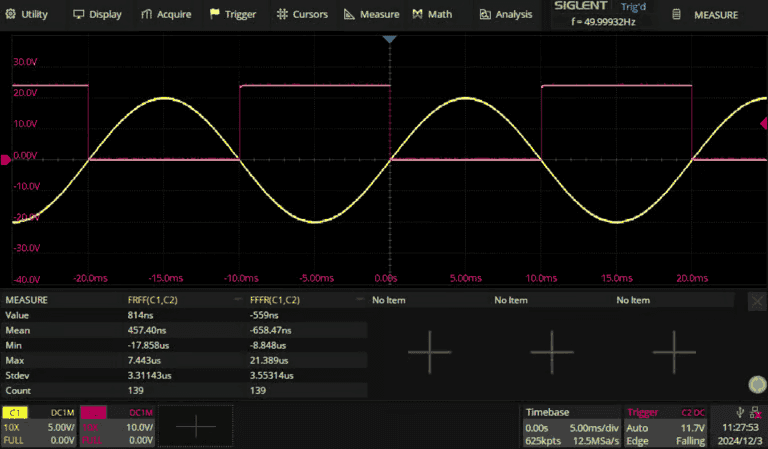Click the C2 10.0V/ scale value
768x449 pixels.
(139, 427)
